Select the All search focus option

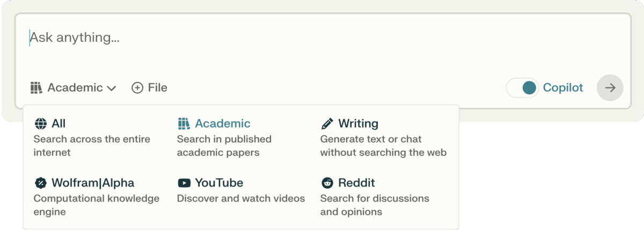(58, 124)
